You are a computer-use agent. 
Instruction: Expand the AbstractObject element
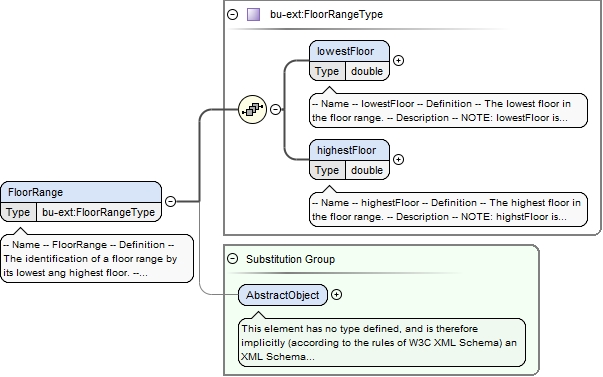(x=336, y=295)
